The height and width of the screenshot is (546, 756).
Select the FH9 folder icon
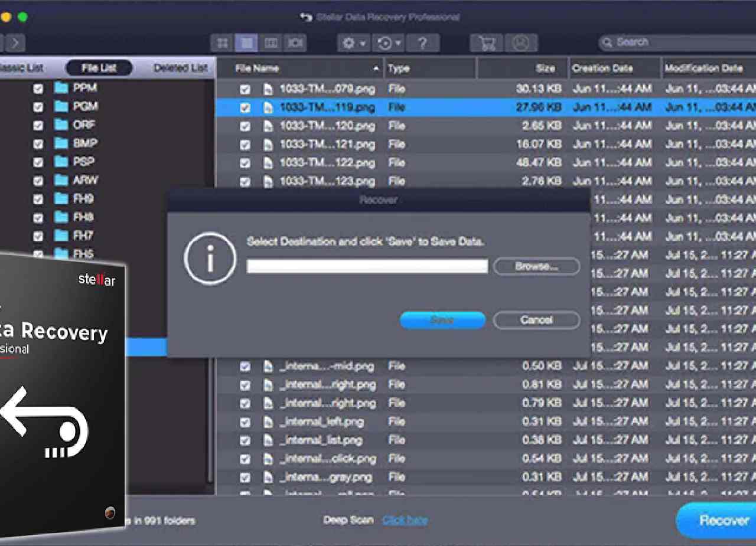(x=61, y=198)
